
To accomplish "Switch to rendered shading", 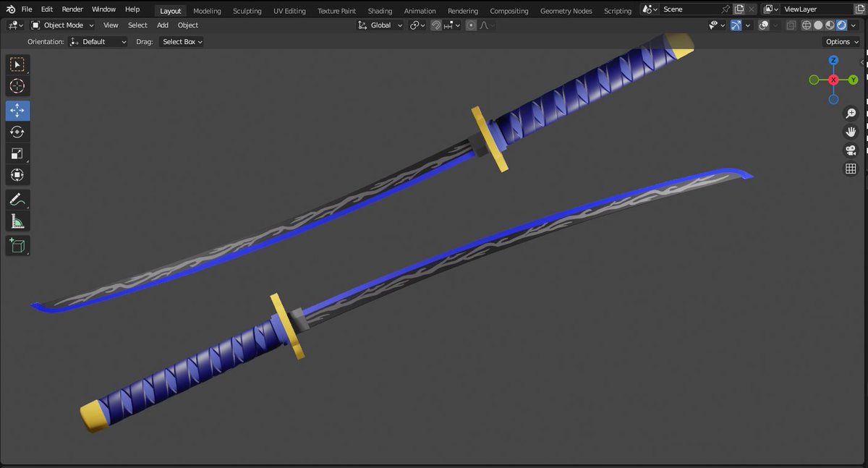I will [x=841, y=25].
